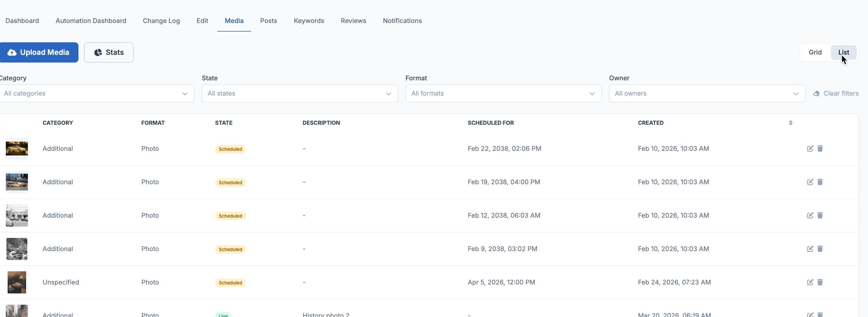Image resolution: width=868 pixels, height=317 pixels.
Task: Edit the Unspecified category photo row
Action: (810, 282)
